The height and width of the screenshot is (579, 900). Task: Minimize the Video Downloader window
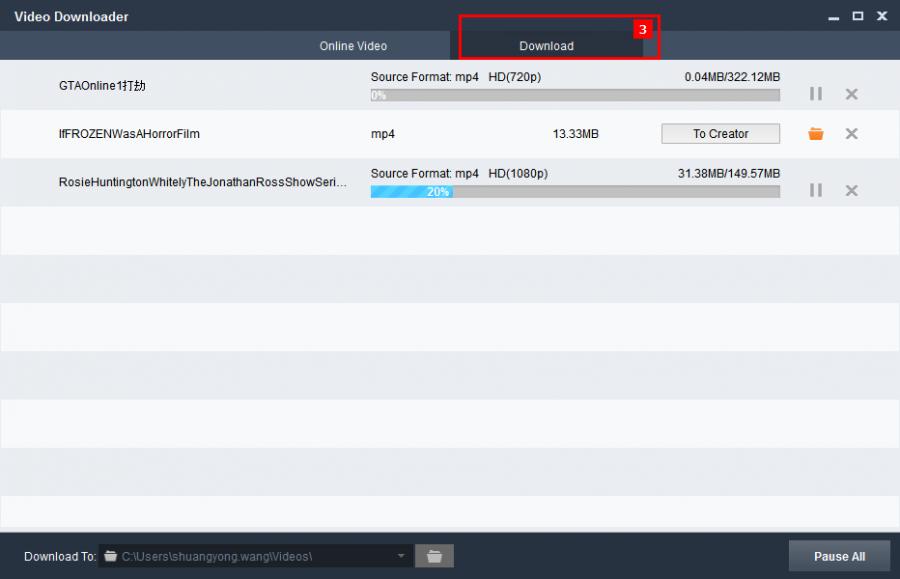(833, 17)
